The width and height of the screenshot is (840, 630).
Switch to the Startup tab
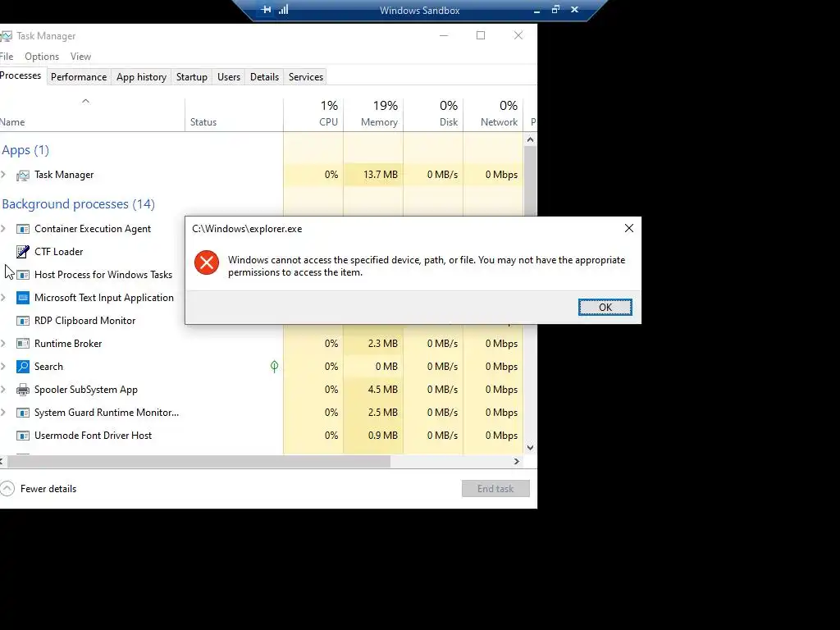[192, 77]
